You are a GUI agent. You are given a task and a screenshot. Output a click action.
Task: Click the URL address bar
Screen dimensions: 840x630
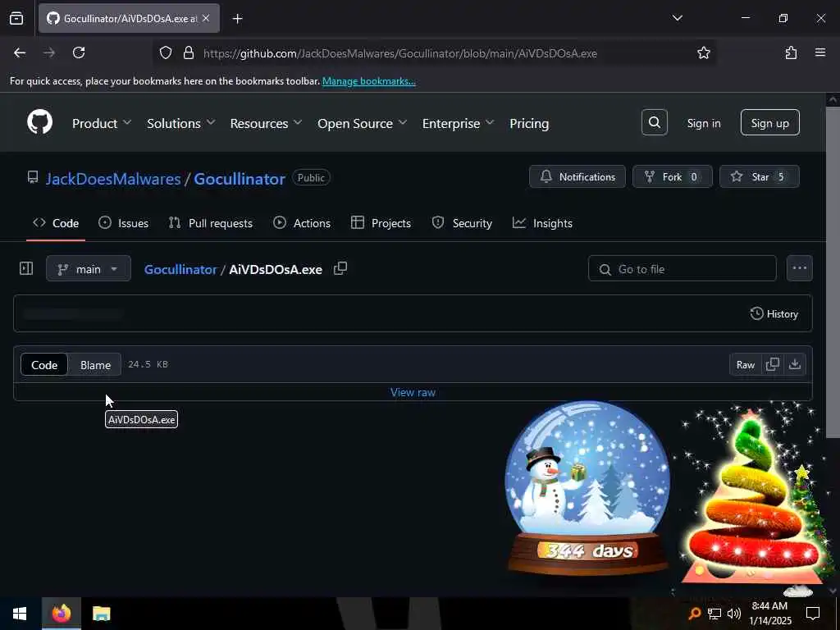coord(399,53)
